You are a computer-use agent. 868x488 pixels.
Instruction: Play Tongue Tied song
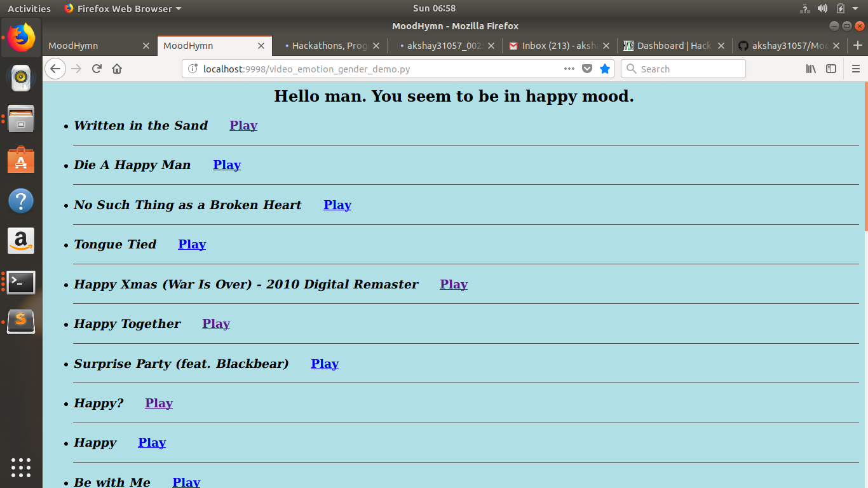click(192, 244)
